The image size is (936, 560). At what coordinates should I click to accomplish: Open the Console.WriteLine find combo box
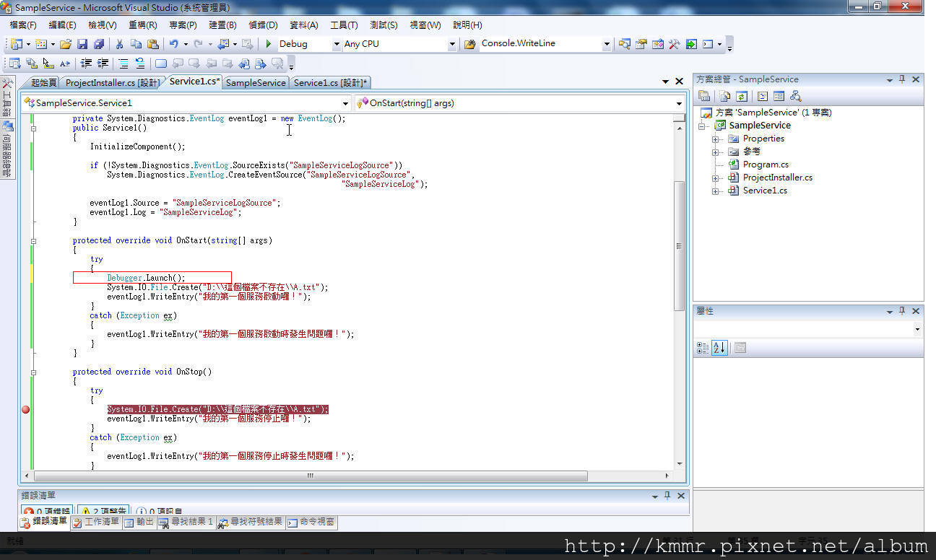pyautogui.click(x=607, y=44)
